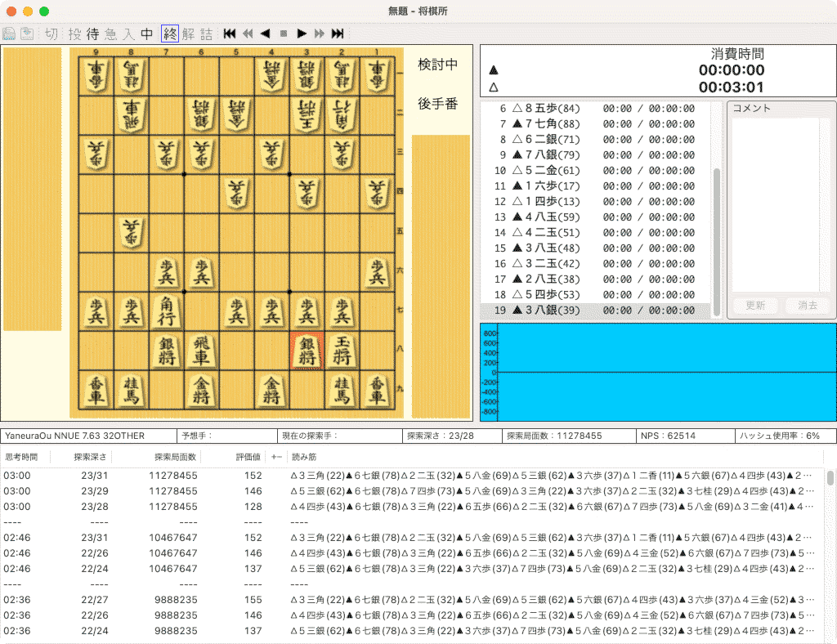Click the 急 (hurry engine) toolbar icon
The height and width of the screenshot is (644, 837).
click(x=110, y=34)
